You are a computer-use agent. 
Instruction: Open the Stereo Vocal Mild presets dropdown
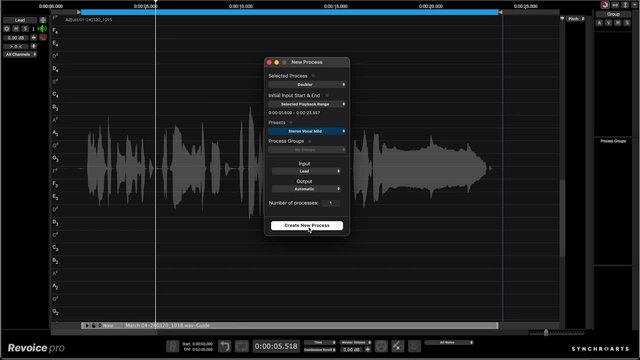pyautogui.click(x=307, y=131)
